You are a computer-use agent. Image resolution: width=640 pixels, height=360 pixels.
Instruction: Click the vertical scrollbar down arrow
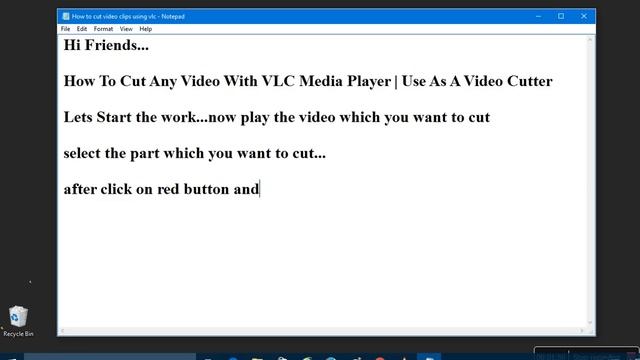coord(590,323)
